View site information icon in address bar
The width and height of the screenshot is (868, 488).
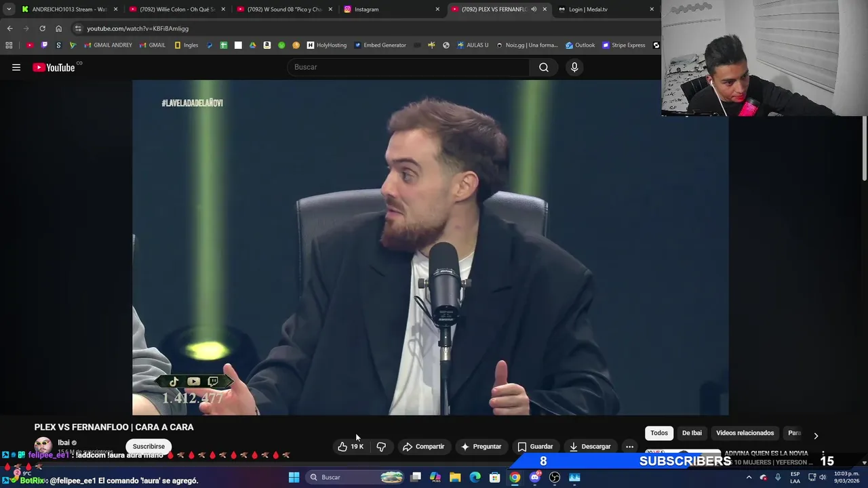tap(78, 28)
